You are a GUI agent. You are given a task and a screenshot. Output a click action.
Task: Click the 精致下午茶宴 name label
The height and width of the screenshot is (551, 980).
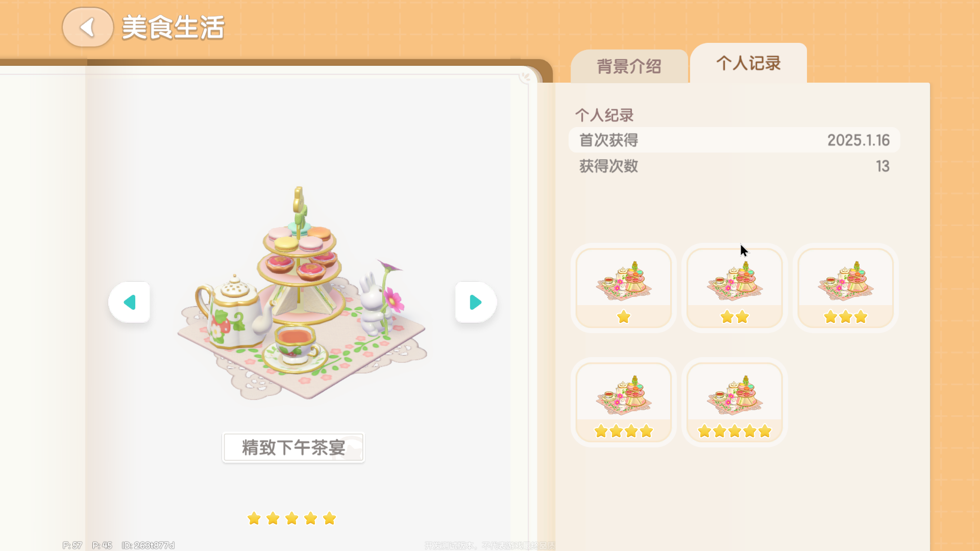coord(293,447)
